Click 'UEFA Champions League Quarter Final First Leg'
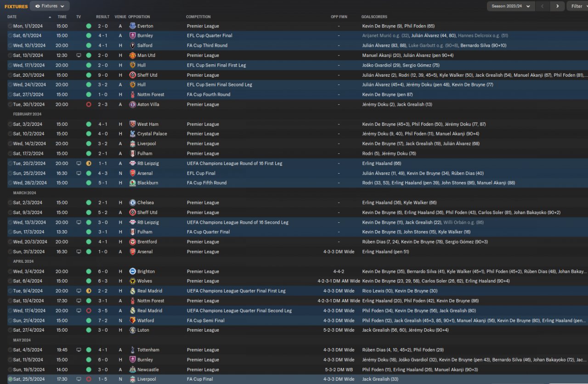This screenshot has height=384, width=588. tap(236, 291)
